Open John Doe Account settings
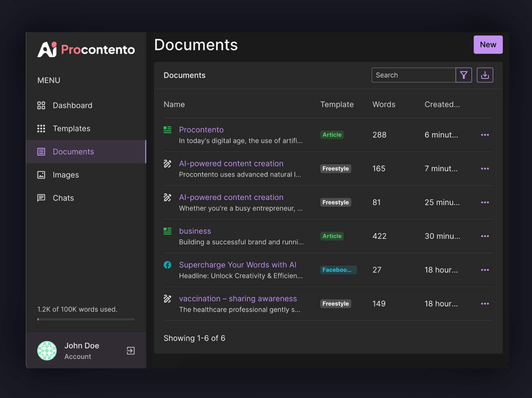The width and height of the screenshot is (532, 398). 81,351
